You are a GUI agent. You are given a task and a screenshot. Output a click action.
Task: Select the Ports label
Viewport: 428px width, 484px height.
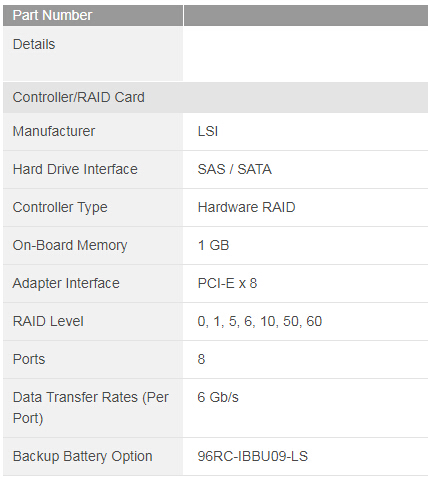pyautogui.click(x=29, y=359)
